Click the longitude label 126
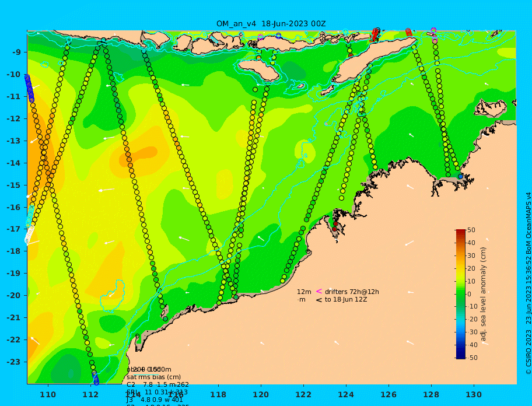Screen dimensions: 532x406 389,394
